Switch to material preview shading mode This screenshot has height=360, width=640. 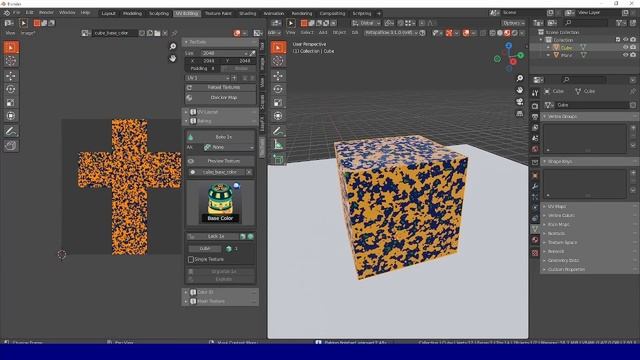[x=507, y=33]
